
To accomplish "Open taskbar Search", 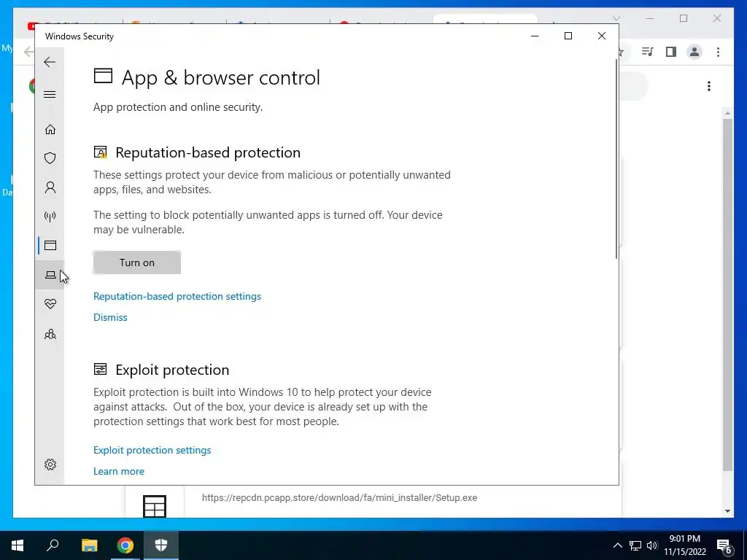I will pyautogui.click(x=53, y=545).
